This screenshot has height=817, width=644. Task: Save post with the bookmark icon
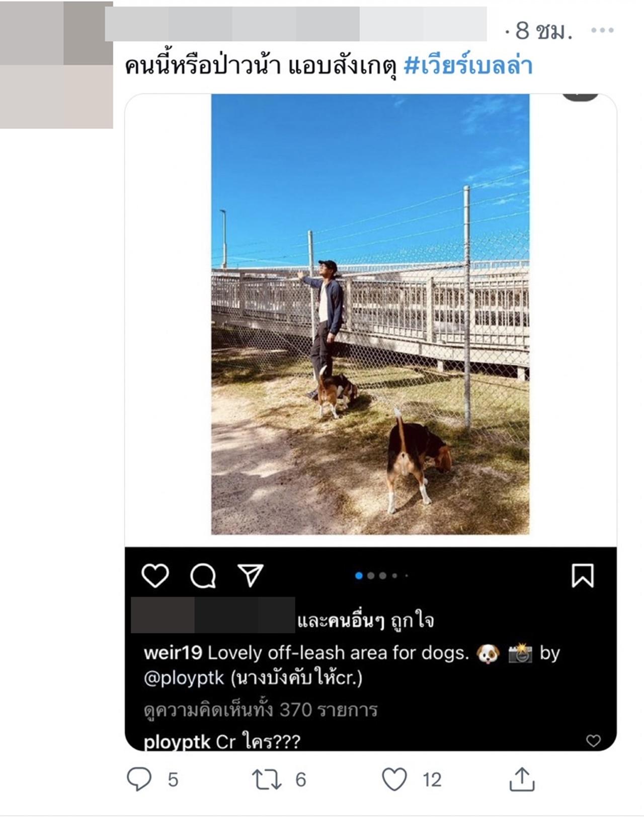(583, 575)
